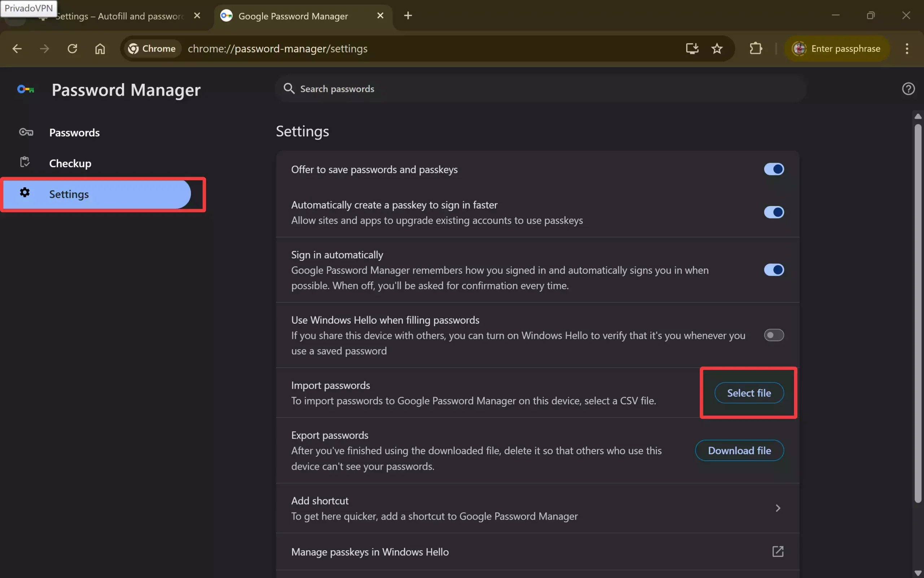The width and height of the screenshot is (924, 578).
Task: Click the browser reload icon
Action: [72, 49]
